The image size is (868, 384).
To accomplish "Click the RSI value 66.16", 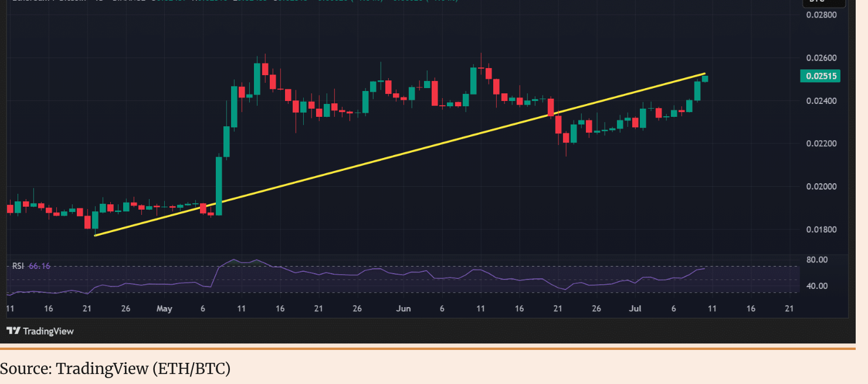I will point(39,266).
